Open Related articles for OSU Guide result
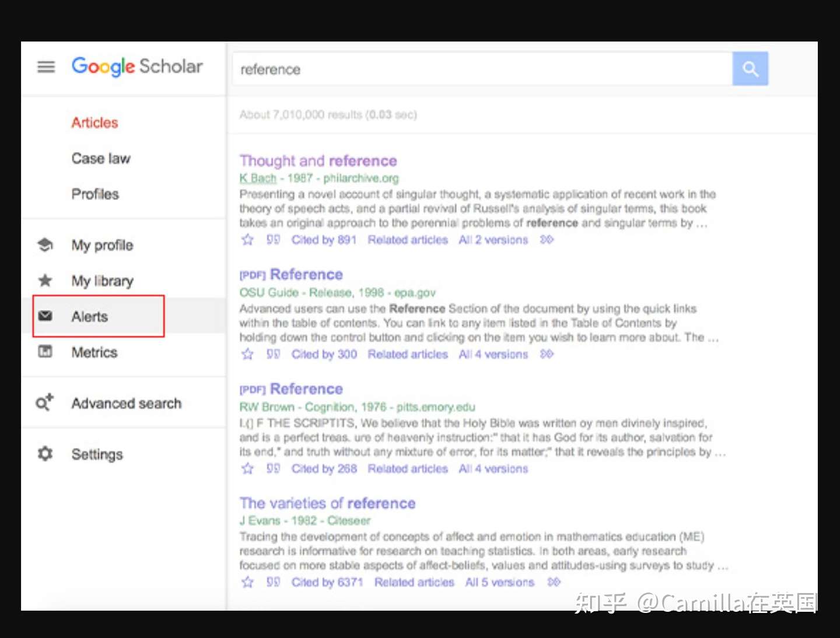The height and width of the screenshot is (638, 840). click(x=408, y=354)
